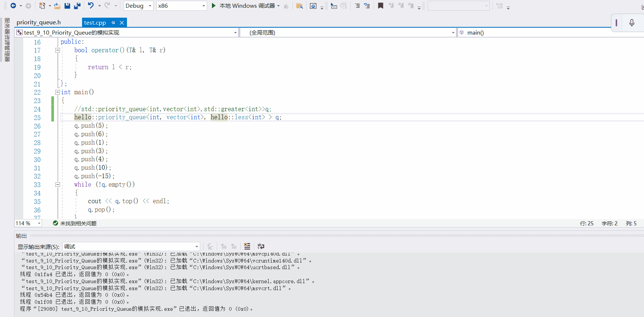Redo the last undone edit

click(x=107, y=6)
